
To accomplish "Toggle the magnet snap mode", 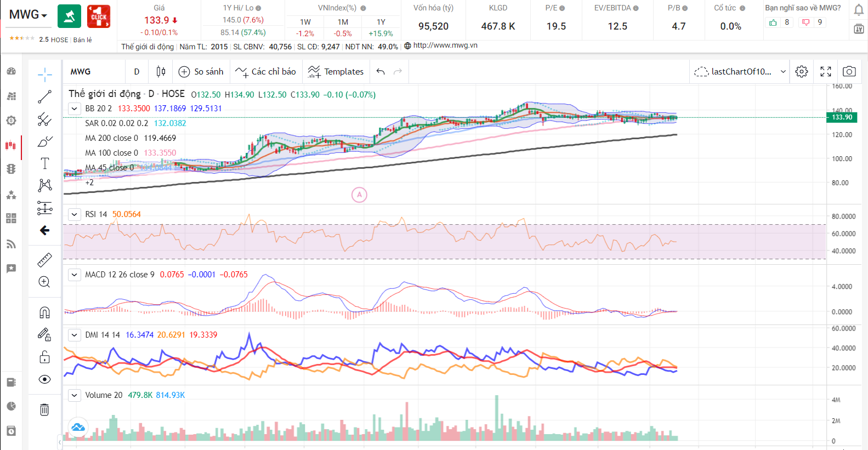I will tap(45, 312).
